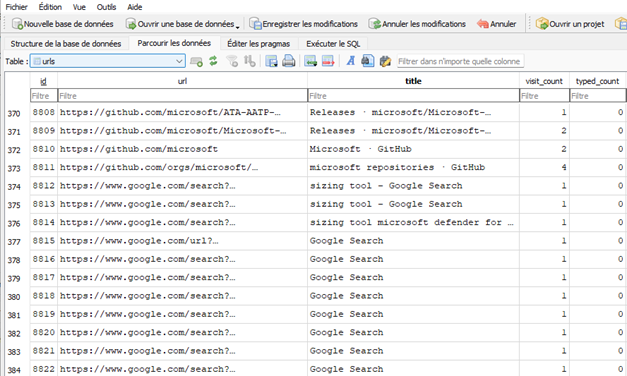Click 'sizing tool - Google Search' in row 8812
627x376 pixels.
pyautogui.click(x=413, y=186)
